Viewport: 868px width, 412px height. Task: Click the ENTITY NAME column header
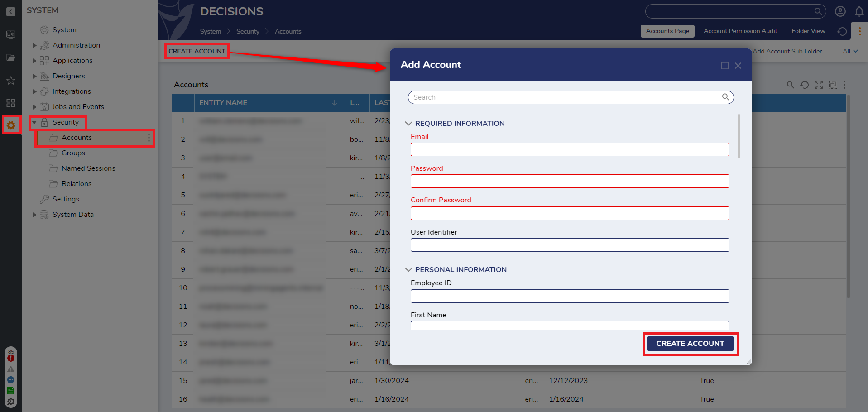(x=269, y=103)
